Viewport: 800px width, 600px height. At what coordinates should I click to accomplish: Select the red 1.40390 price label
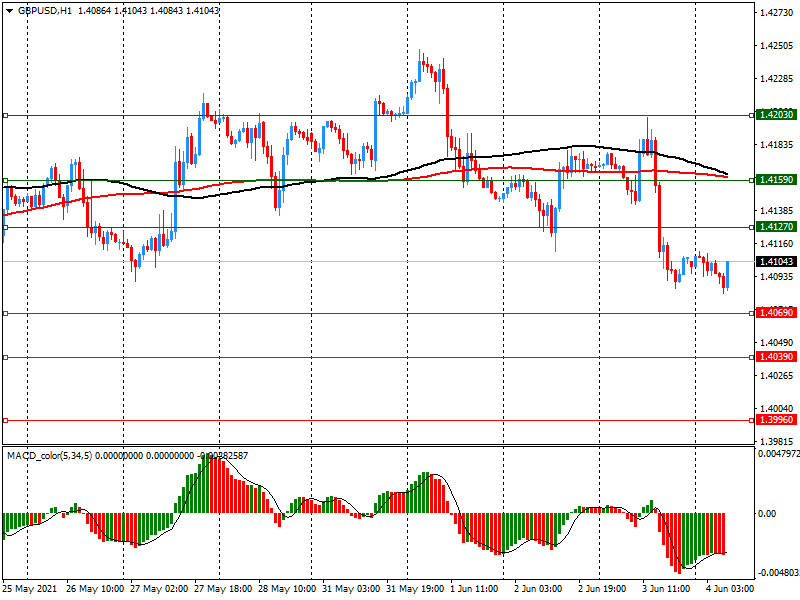pyautogui.click(x=776, y=357)
